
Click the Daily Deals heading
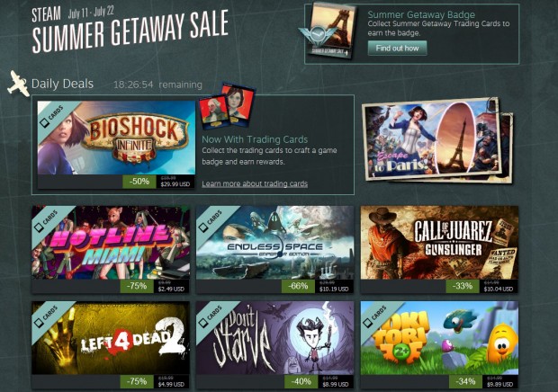point(62,84)
